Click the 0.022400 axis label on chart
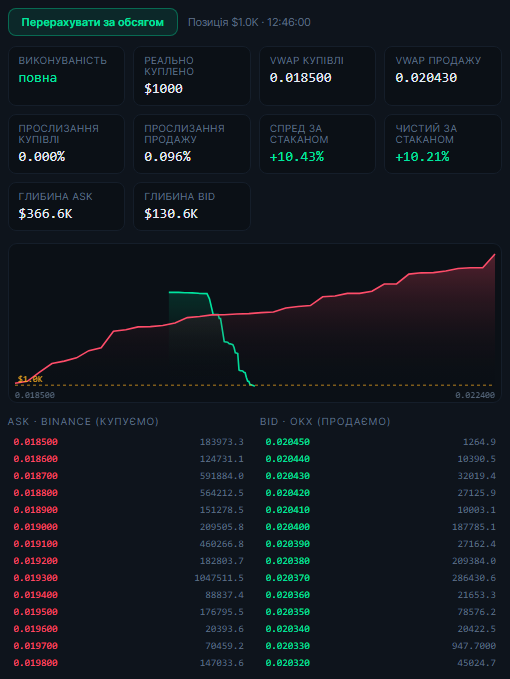Viewport: 510px width, 679px height. click(x=474, y=395)
